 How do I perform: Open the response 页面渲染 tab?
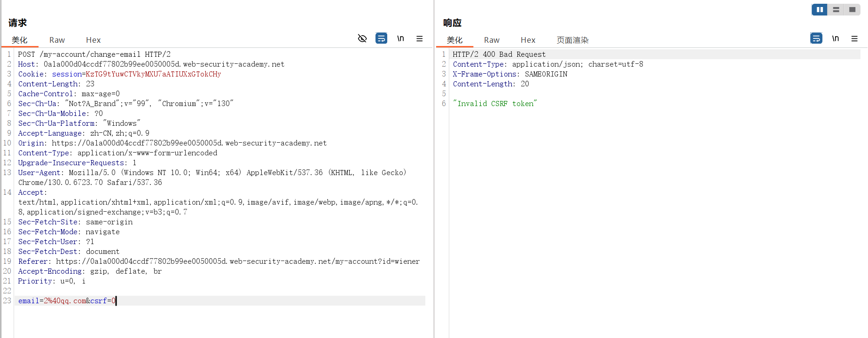[x=572, y=40]
